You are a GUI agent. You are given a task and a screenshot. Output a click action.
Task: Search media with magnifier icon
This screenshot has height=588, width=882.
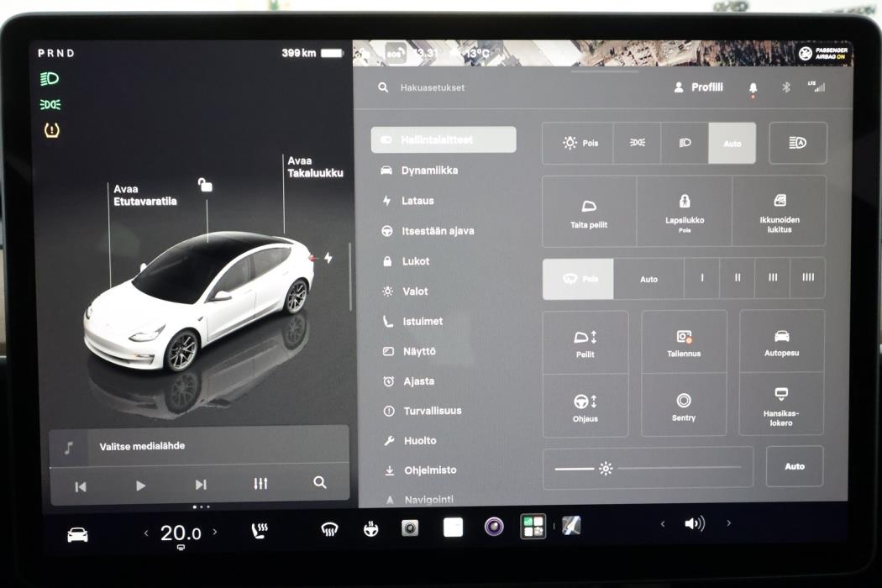pyautogui.click(x=320, y=482)
